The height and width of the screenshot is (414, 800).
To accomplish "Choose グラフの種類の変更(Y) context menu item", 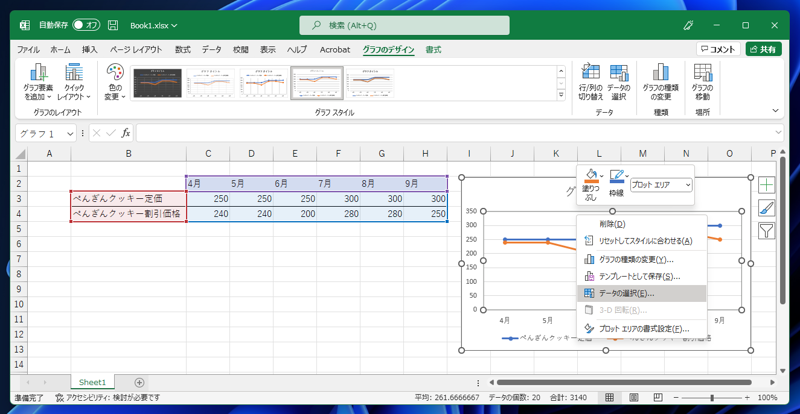I will point(641,259).
